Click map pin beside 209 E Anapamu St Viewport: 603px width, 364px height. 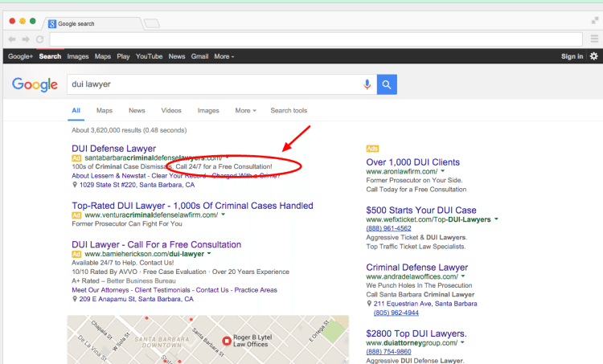click(x=75, y=299)
